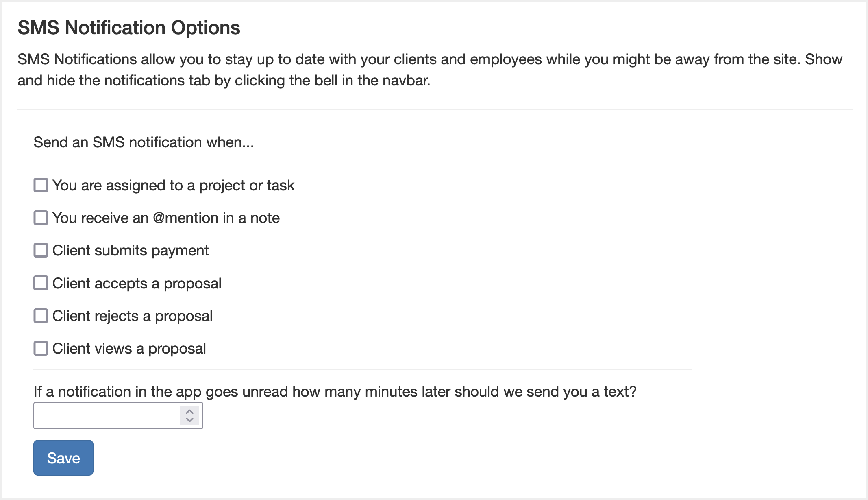Enable 'Client submits payment' notification checkbox
Screen dimensions: 868x500
pyautogui.click(x=40, y=251)
